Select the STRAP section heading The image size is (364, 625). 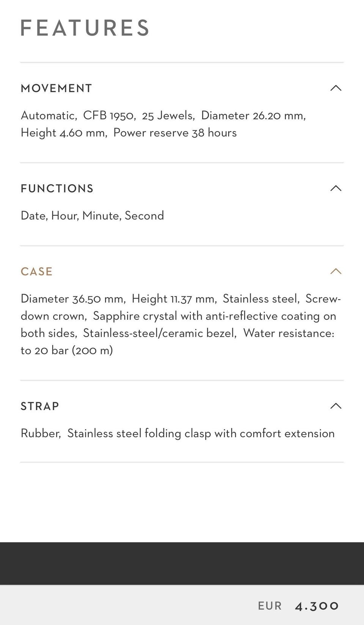[40, 406]
